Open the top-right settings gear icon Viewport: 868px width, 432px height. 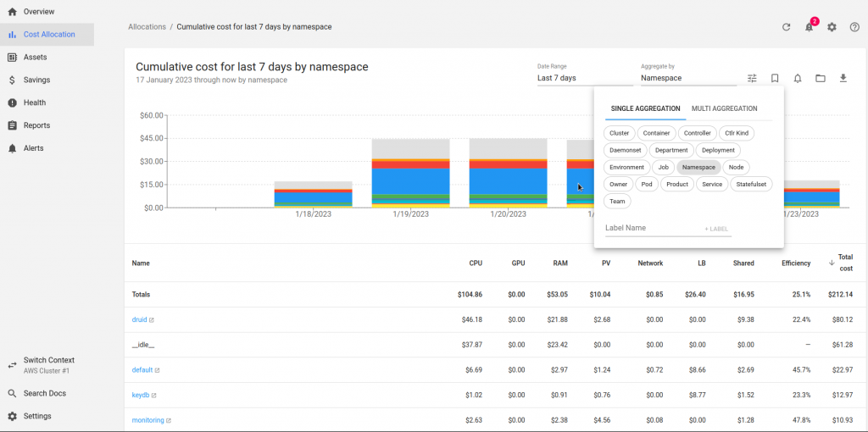coord(832,26)
